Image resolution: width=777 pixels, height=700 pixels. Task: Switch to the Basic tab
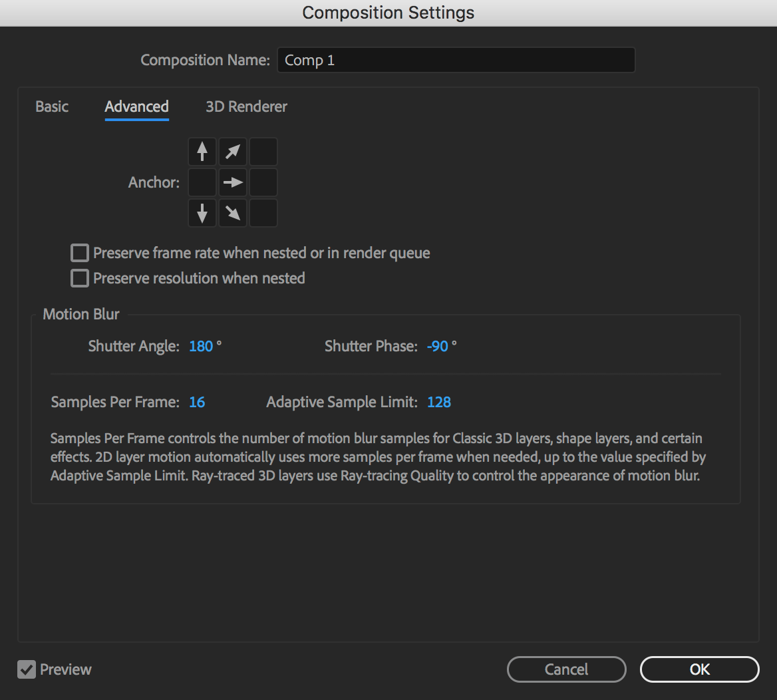pos(52,106)
